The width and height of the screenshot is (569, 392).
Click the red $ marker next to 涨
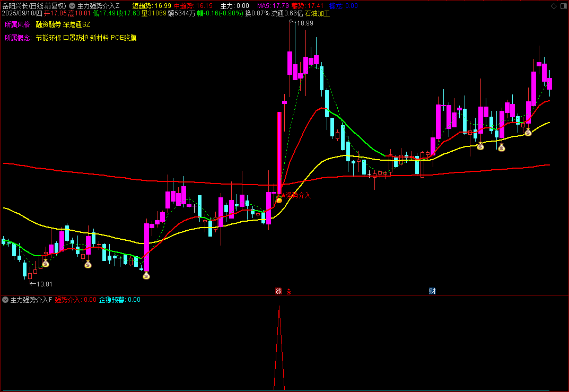(289, 291)
